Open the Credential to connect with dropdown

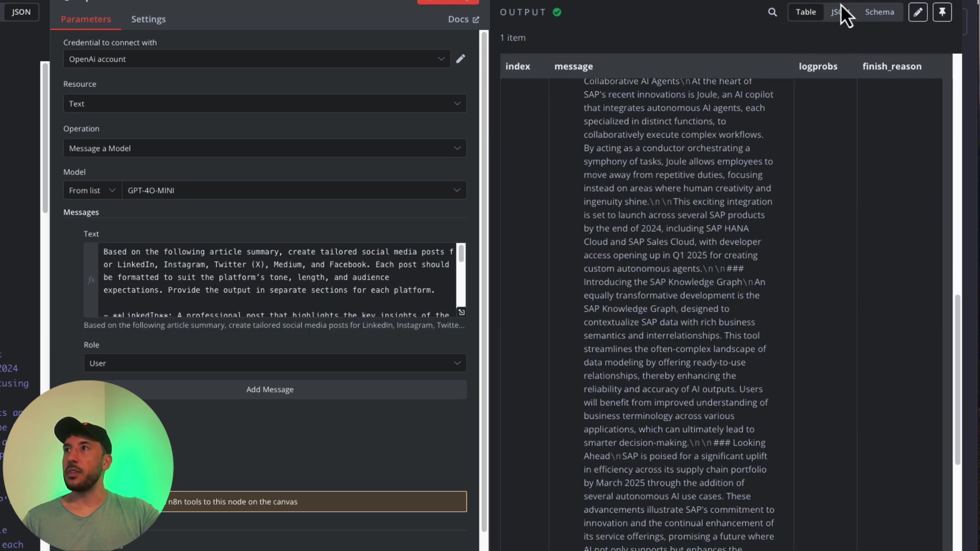[x=257, y=59]
